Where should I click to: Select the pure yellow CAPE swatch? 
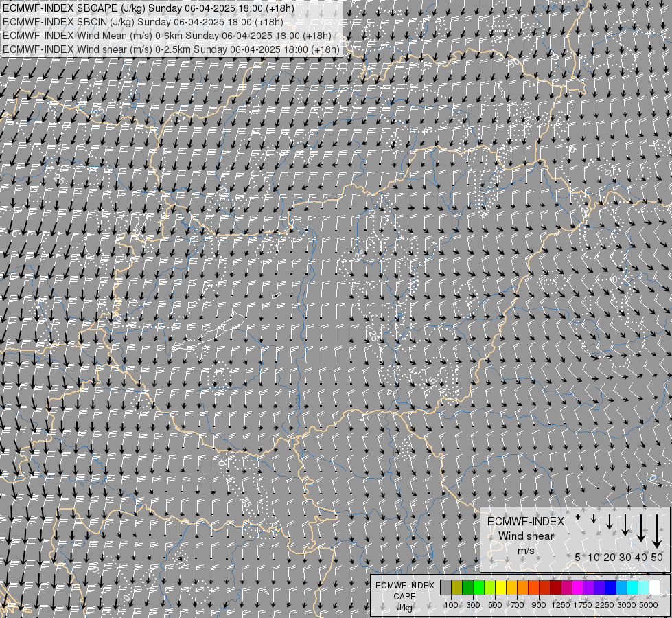(x=500, y=587)
